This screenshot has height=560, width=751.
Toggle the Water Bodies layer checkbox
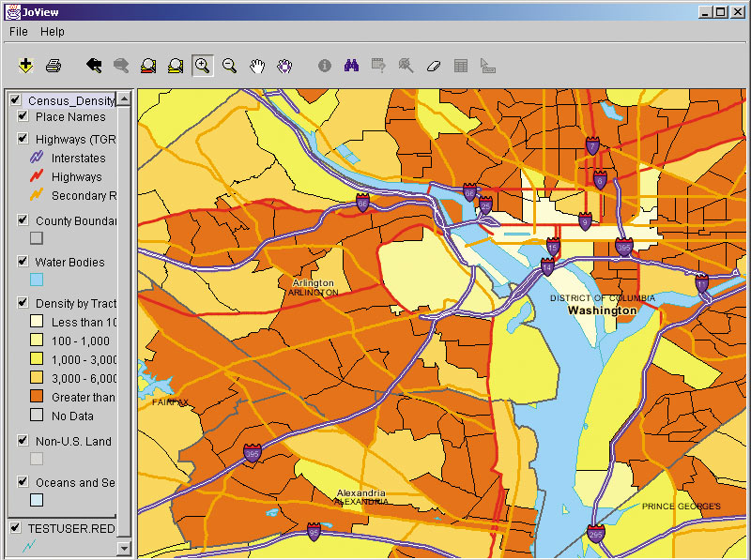tap(23, 262)
